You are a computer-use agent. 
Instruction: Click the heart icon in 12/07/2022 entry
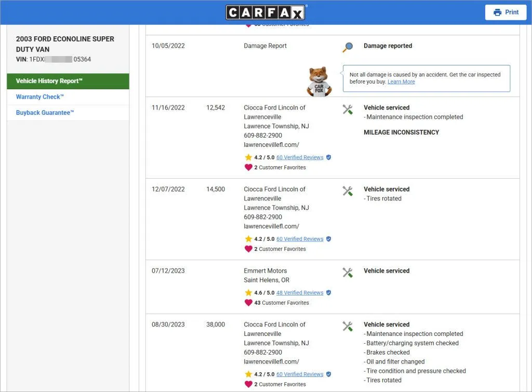(x=248, y=249)
